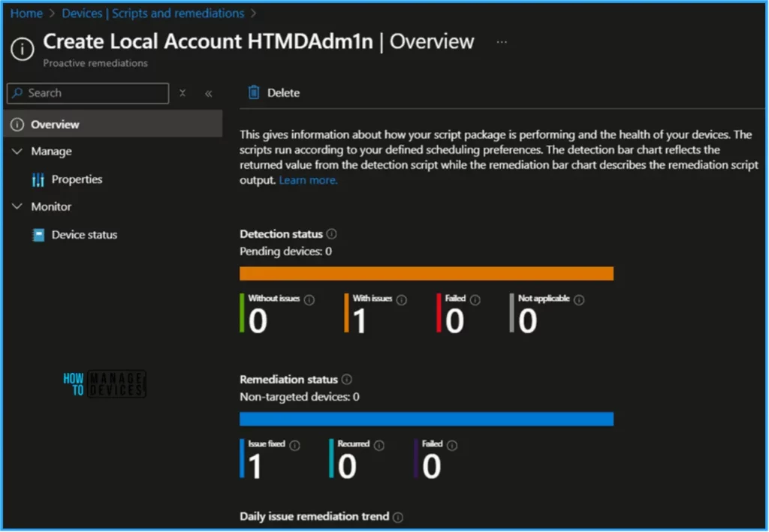Image resolution: width=769 pixels, height=532 pixels.
Task: Click the Device status notebook icon
Action: pyautogui.click(x=38, y=235)
